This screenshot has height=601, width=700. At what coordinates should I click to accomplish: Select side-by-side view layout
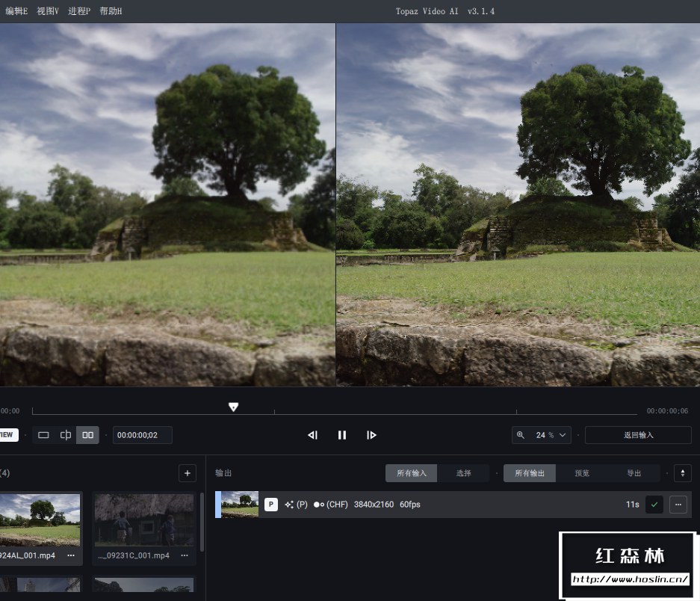pyautogui.click(x=88, y=435)
